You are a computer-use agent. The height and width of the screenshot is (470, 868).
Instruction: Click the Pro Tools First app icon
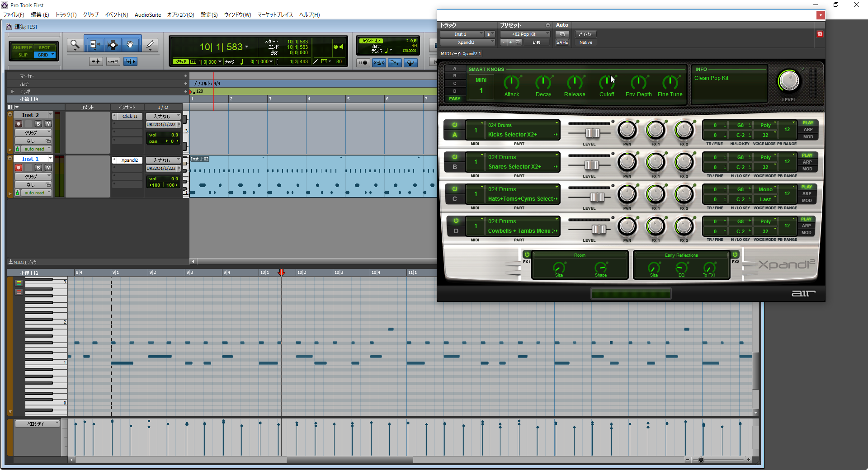point(5,5)
